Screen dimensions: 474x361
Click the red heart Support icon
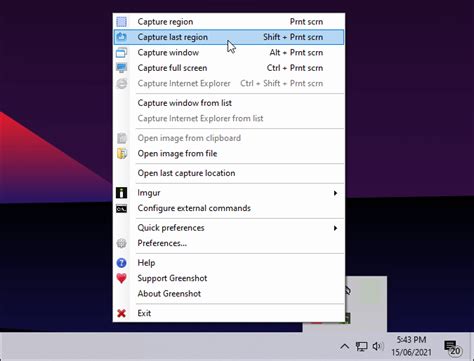point(121,278)
